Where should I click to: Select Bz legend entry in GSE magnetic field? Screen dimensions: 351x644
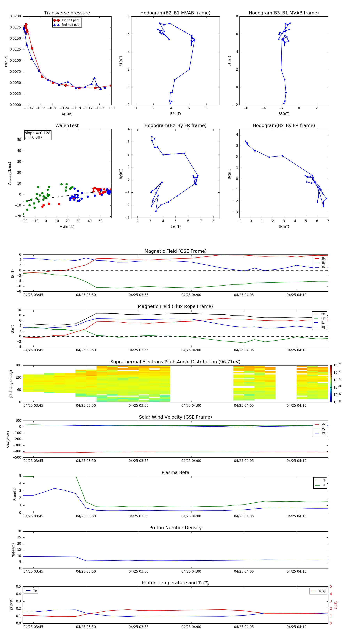click(x=320, y=267)
